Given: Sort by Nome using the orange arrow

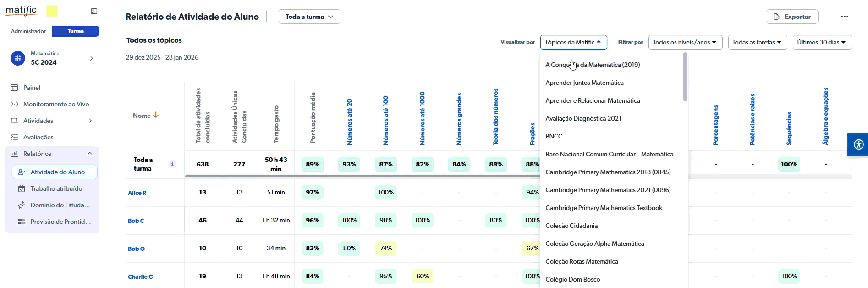Looking at the screenshot, I should click(x=156, y=115).
